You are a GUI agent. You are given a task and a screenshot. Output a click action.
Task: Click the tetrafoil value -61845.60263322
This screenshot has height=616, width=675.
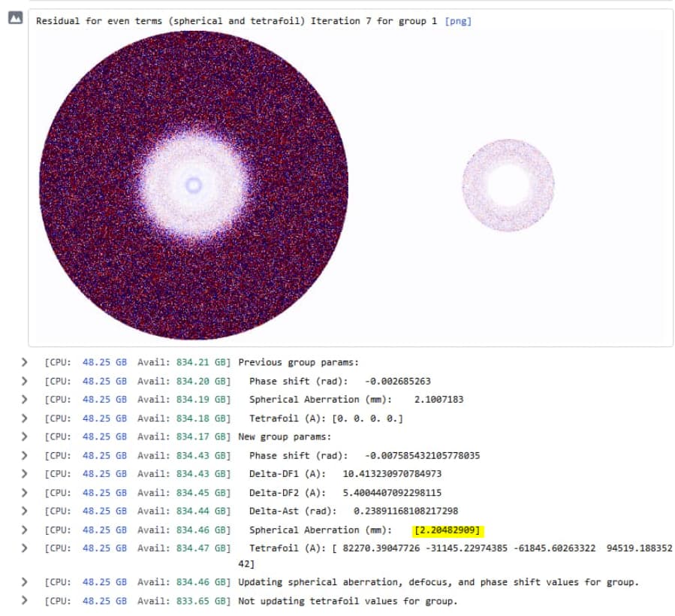[x=554, y=548]
